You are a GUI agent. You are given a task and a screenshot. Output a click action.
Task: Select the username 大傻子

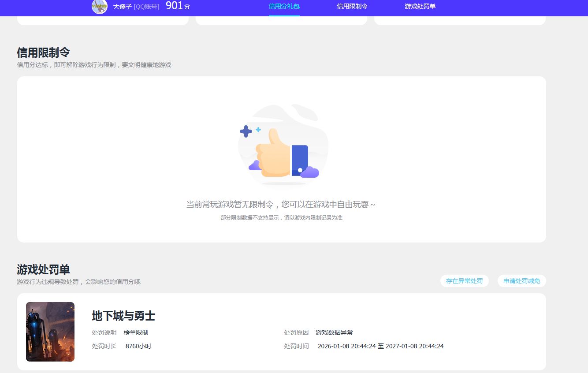click(122, 7)
